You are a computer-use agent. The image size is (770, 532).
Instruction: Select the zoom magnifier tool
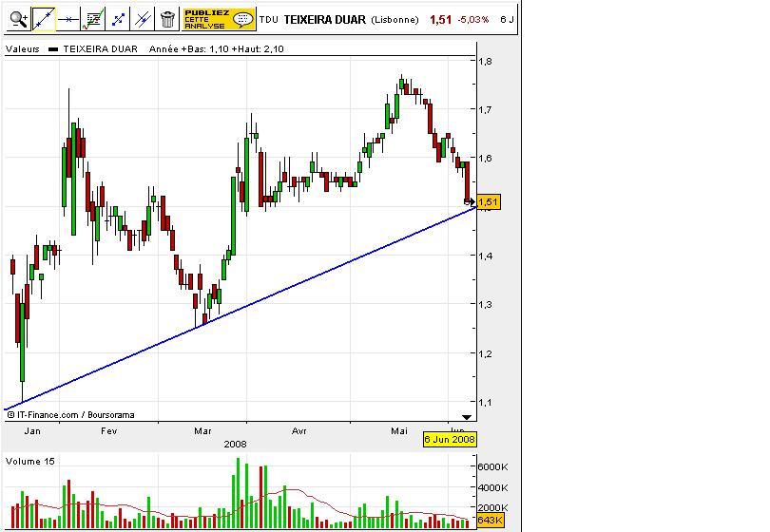pos(19,20)
